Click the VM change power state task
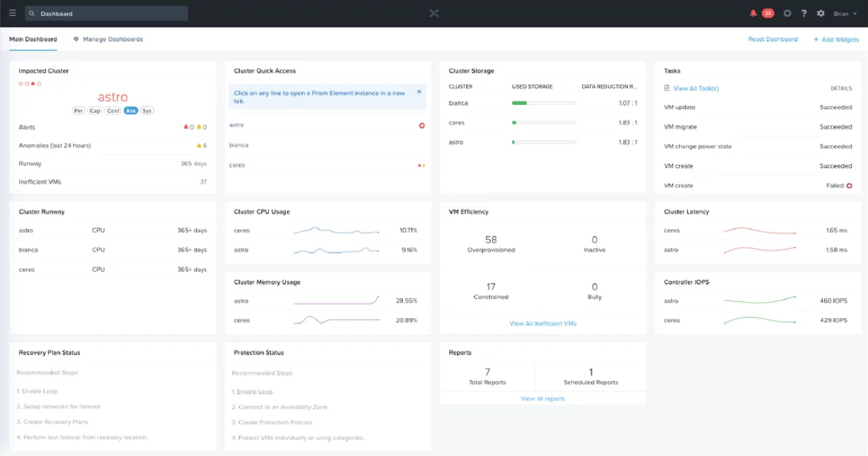This screenshot has width=868, height=456. point(758,146)
